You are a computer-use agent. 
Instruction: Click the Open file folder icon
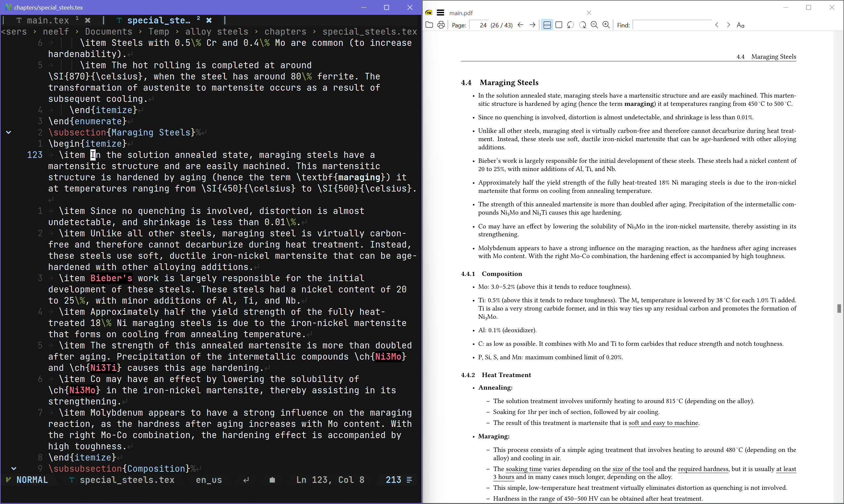[x=429, y=25]
